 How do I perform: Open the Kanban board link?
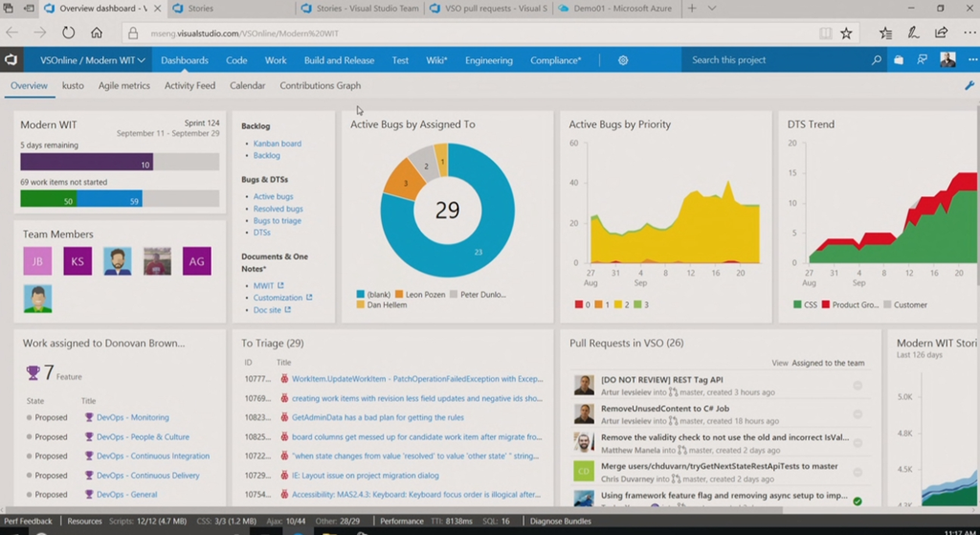[x=277, y=144]
